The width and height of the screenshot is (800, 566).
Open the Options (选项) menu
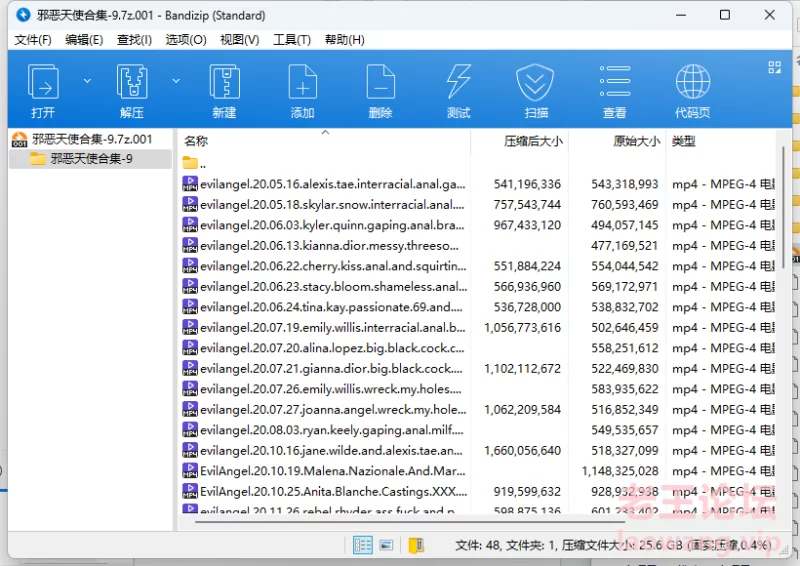click(x=186, y=40)
